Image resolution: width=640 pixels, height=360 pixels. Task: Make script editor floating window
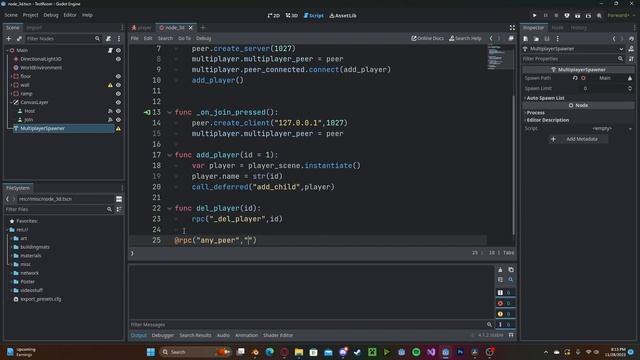(x=511, y=38)
